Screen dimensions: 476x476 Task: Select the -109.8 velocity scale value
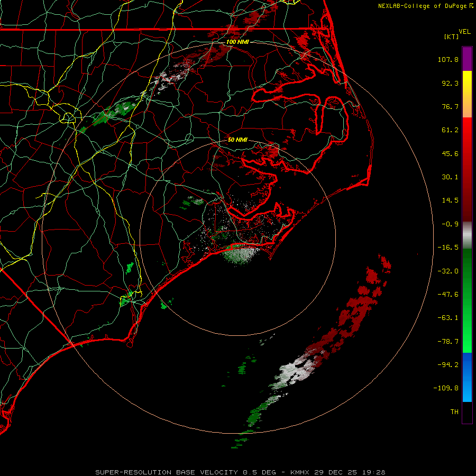tap(446, 388)
